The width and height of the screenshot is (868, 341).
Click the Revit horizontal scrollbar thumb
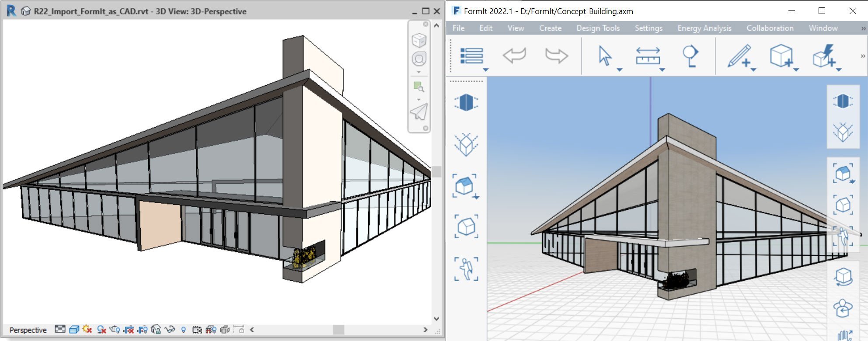338,330
